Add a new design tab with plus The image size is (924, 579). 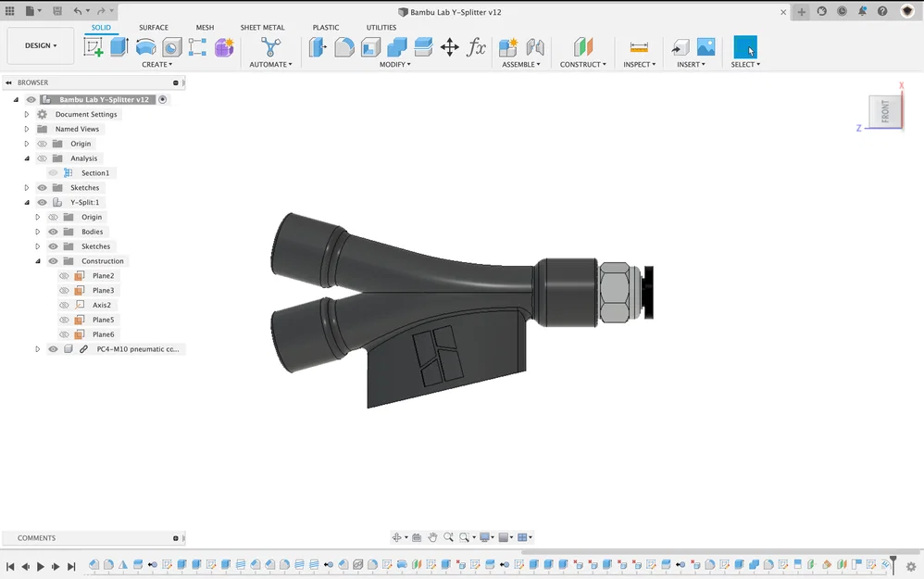[802, 12]
